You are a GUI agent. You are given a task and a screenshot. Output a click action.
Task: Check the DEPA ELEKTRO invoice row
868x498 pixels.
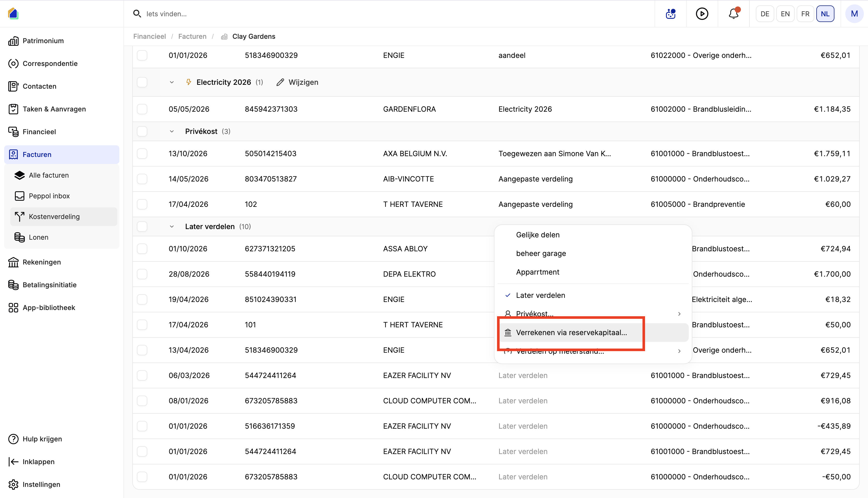click(x=142, y=274)
